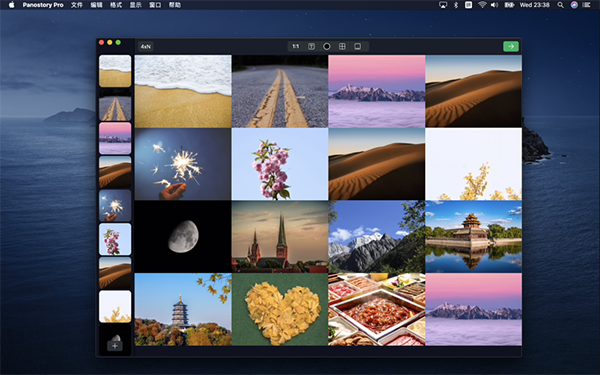This screenshot has height=375, width=600.
Task: Click the green export arrow button
Action: (511, 46)
